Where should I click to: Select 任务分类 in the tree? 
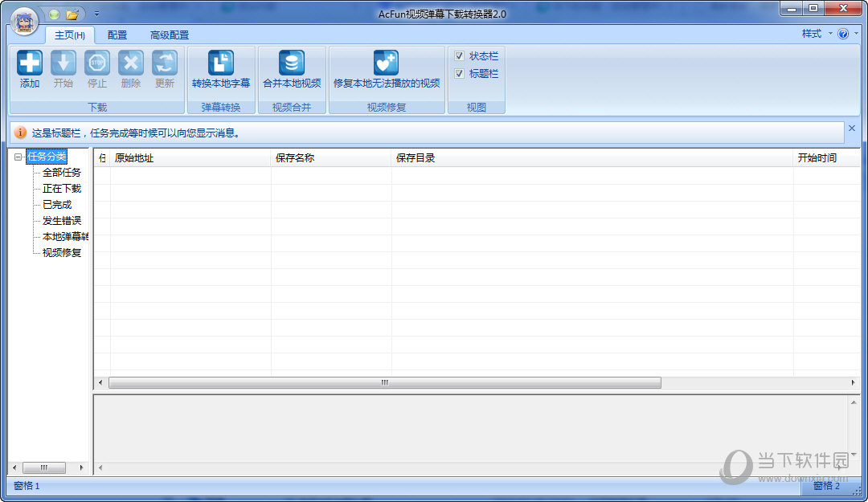[47, 157]
